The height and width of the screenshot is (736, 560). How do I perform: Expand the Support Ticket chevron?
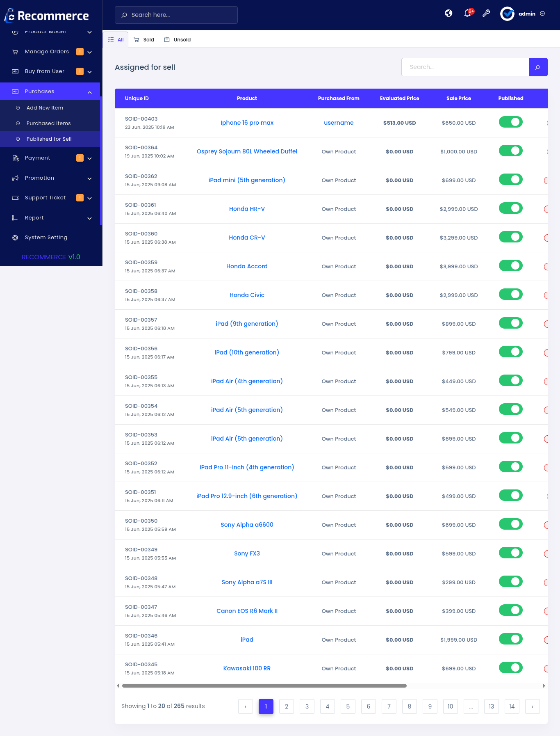[x=89, y=198]
